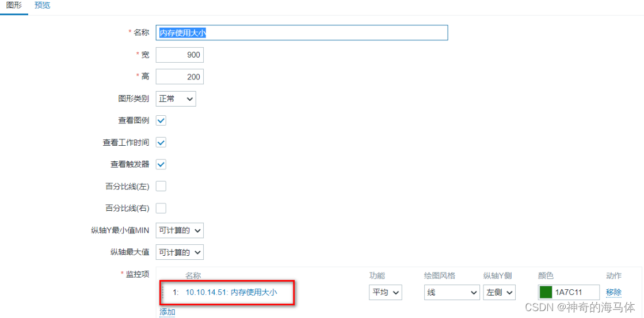Viewport: 644px width, 318px height.
Task: Click the drag handle of item row 1
Action: pyautogui.click(x=162, y=293)
